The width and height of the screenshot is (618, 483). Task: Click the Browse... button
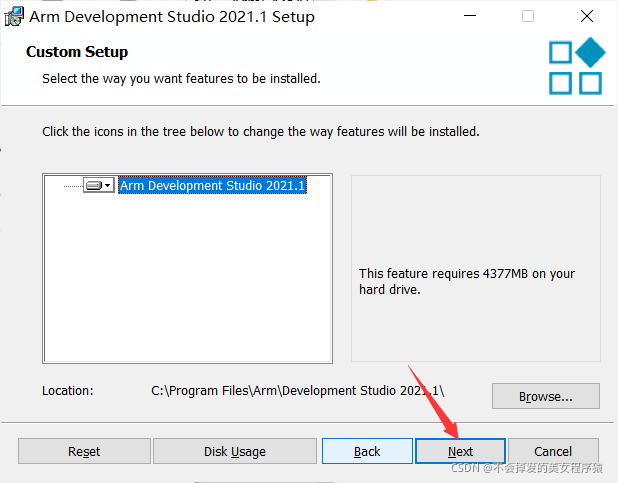click(x=545, y=396)
